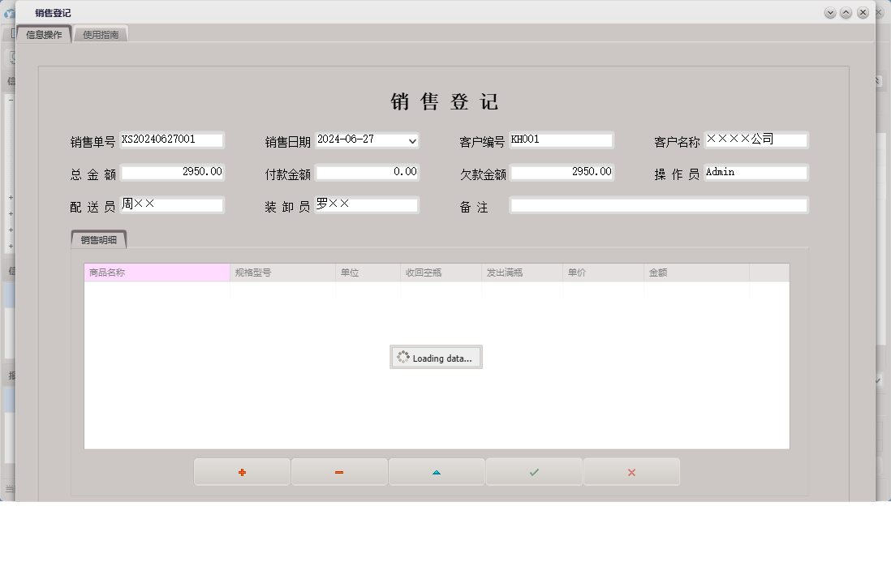Open the 销售日期 date dropdown

point(412,140)
